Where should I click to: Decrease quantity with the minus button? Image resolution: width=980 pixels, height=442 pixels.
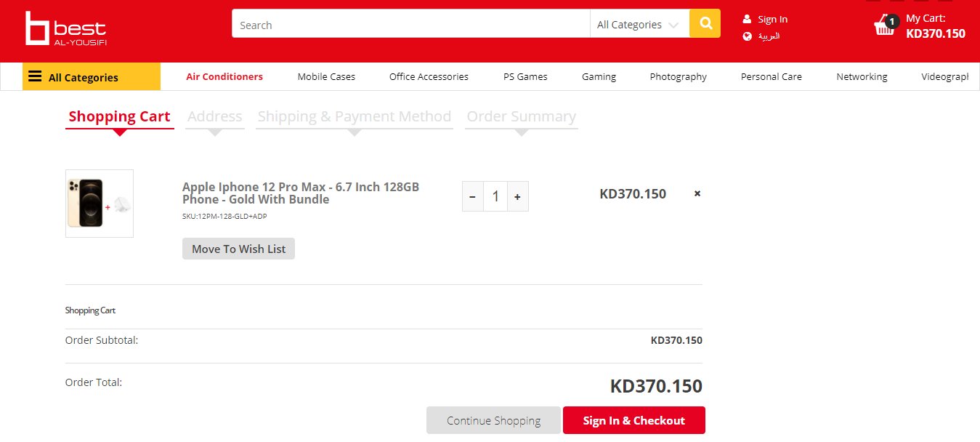coord(473,196)
